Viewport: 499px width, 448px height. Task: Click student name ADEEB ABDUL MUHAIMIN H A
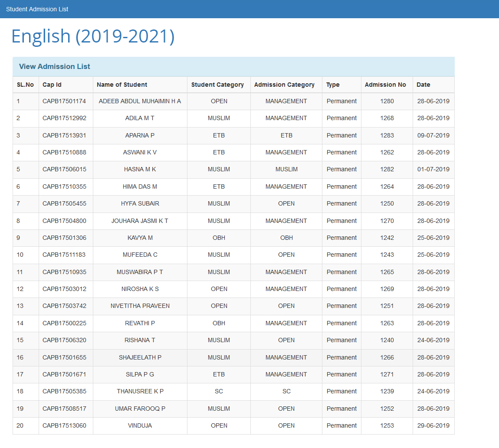click(140, 101)
